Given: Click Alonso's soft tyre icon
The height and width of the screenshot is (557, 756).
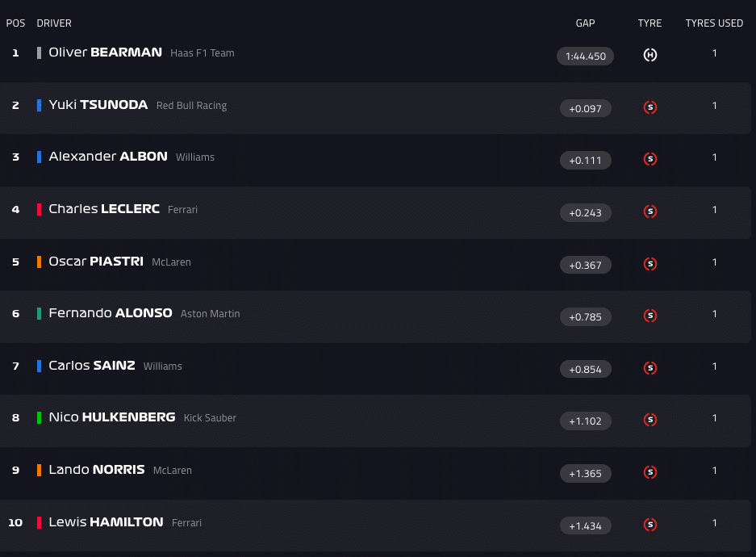Looking at the screenshot, I should tap(649, 316).
